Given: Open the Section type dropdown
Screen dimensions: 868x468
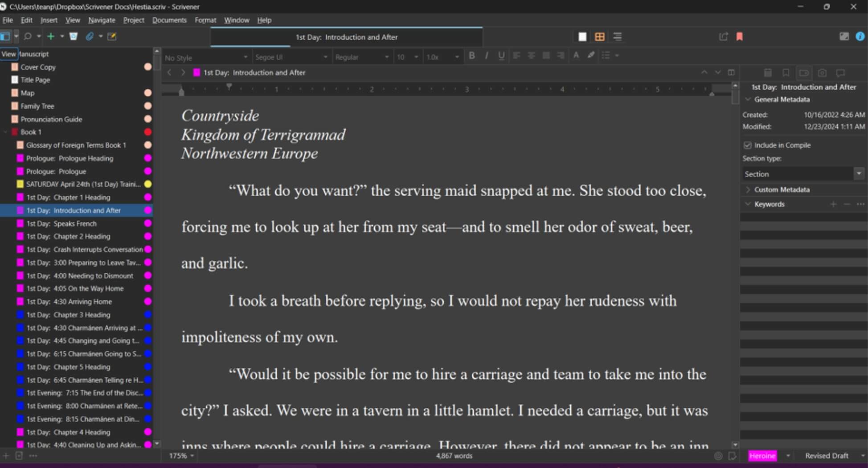Looking at the screenshot, I should point(859,174).
